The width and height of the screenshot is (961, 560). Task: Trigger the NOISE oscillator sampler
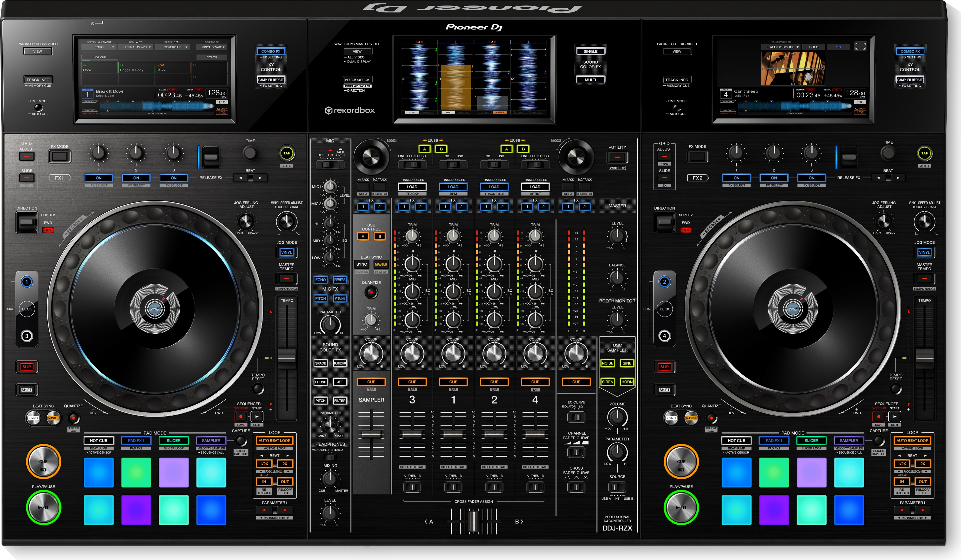tap(608, 363)
